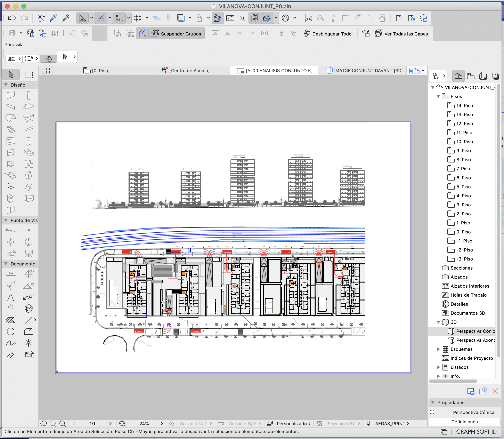Viewport: 504px width, 439px height.
Task: Click the Fill hatch tool
Action: tap(10, 320)
